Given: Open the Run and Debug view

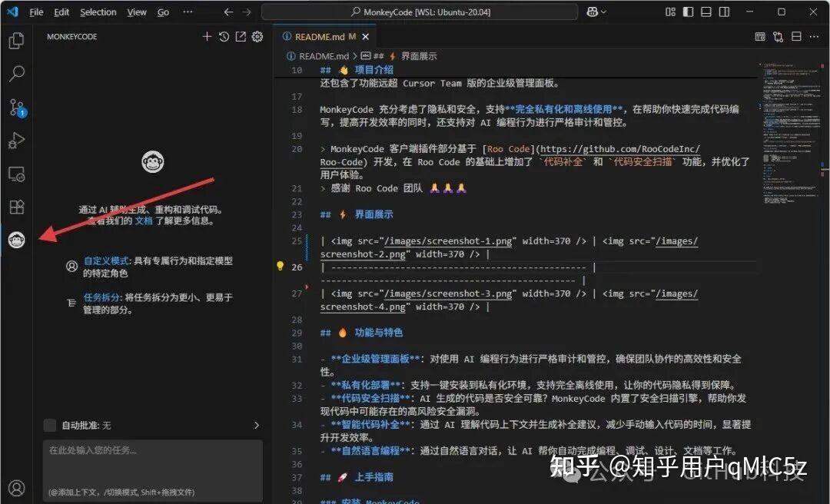Looking at the screenshot, I should click(x=17, y=141).
